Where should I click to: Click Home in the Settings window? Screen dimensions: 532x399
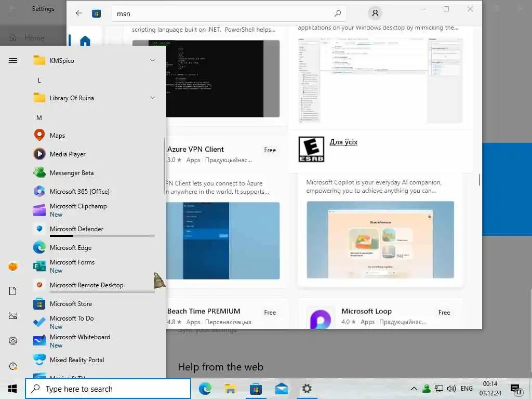(x=34, y=37)
